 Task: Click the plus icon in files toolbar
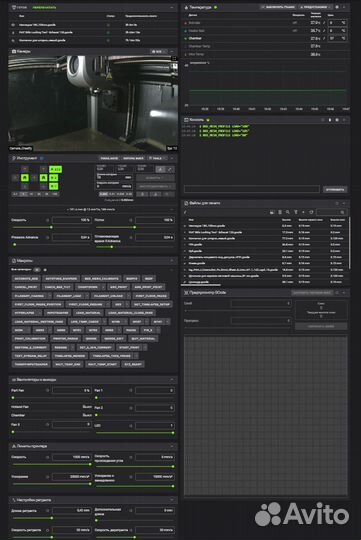pyautogui.click(x=303, y=212)
